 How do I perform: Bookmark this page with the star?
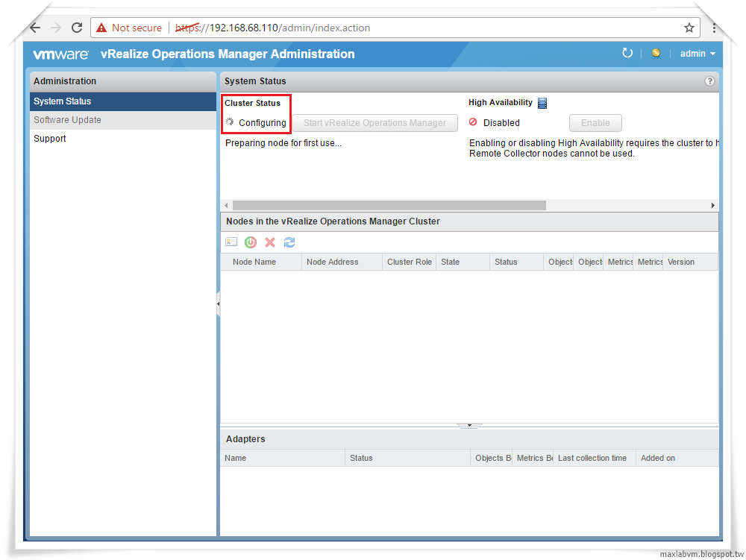pos(689,28)
